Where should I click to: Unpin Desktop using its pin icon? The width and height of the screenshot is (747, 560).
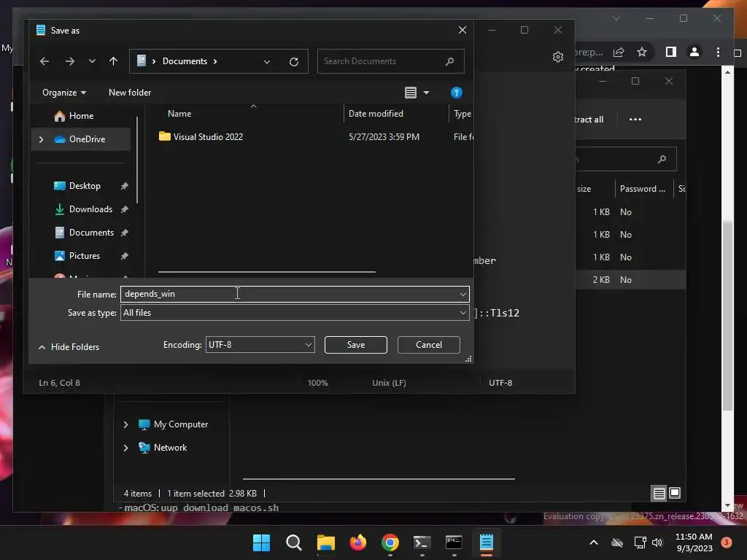(124, 186)
